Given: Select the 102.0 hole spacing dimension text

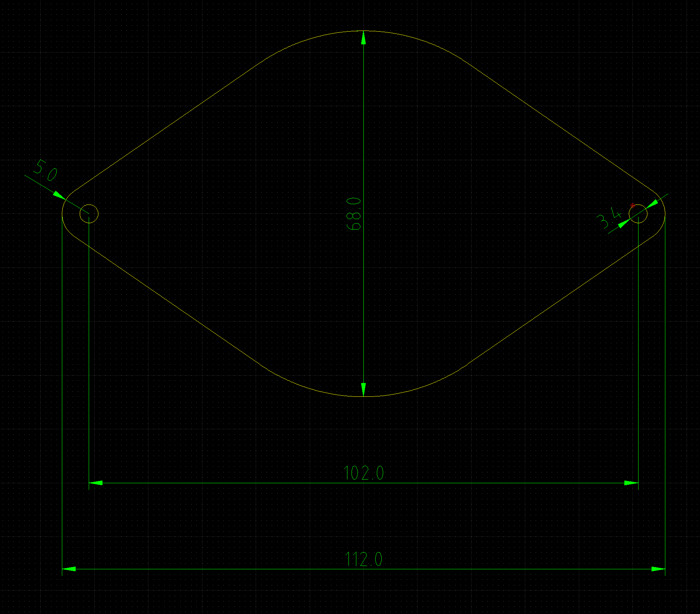Looking at the screenshot, I should tap(363, 473).
